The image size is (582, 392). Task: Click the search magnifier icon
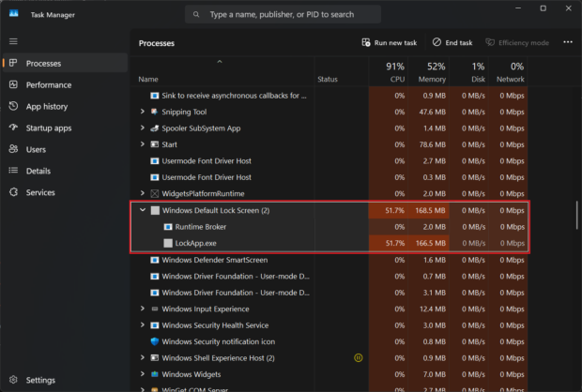point(196,14)
